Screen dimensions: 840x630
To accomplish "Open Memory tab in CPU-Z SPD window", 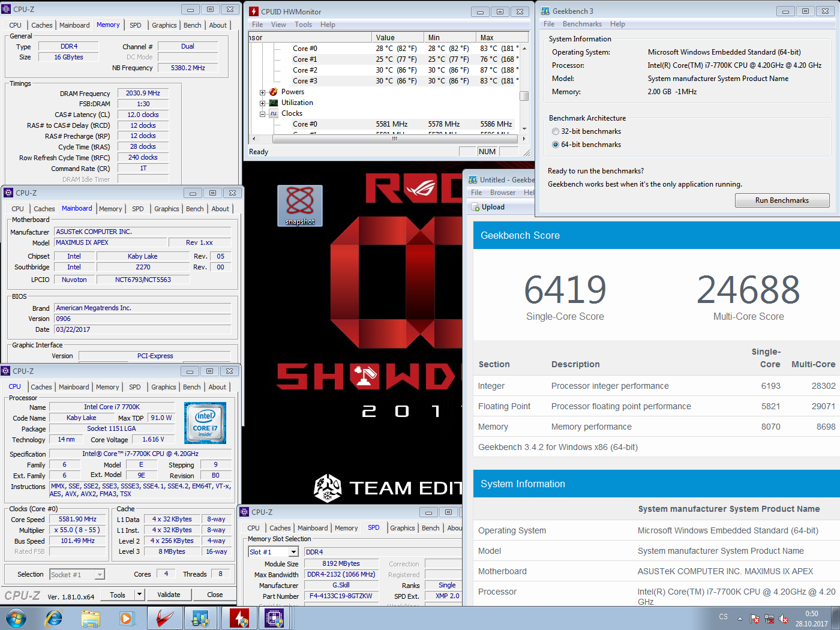I will pyautogui.click(x=346, y=528).
